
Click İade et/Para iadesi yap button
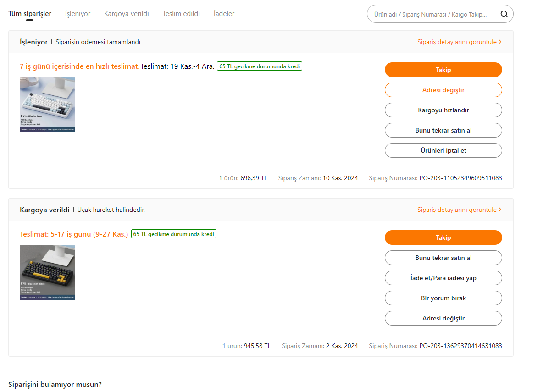coord(443,278)
